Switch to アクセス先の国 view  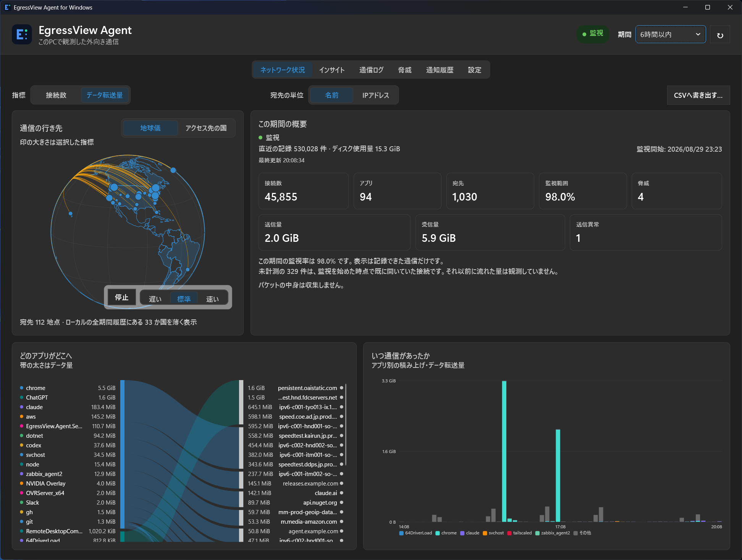pos(206,128)
